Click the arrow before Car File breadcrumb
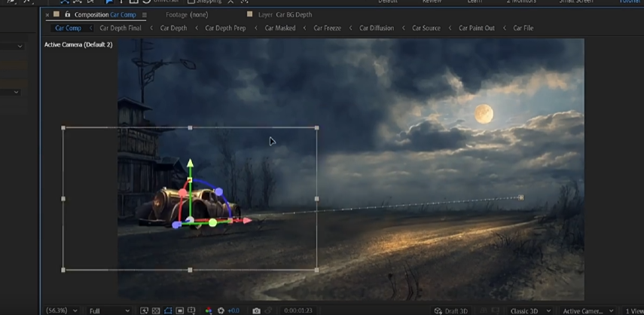The height and width of the screenshot is (315, 644). 505,28
